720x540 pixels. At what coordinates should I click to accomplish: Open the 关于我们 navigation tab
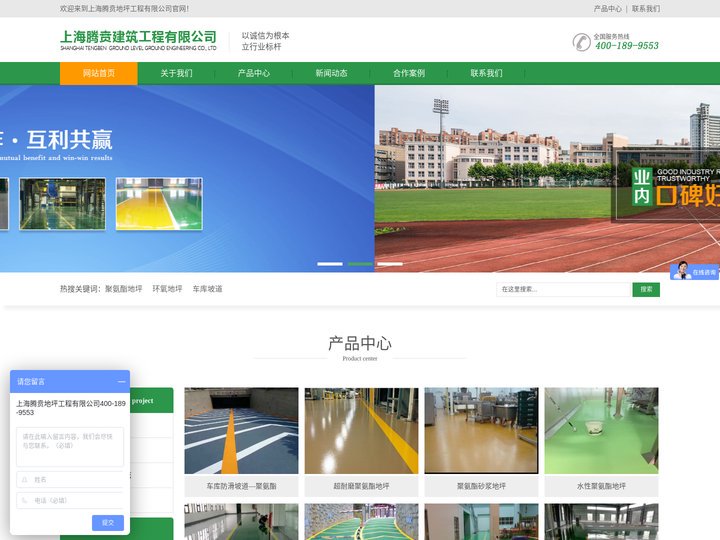pyautogui.click(x=176, y=73)
